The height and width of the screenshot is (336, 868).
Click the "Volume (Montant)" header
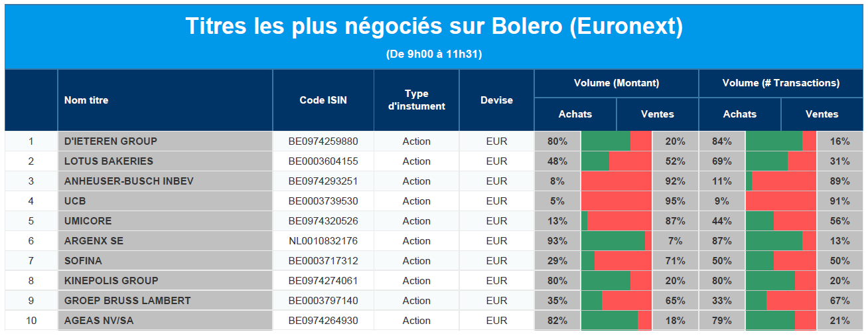(616, 83)
